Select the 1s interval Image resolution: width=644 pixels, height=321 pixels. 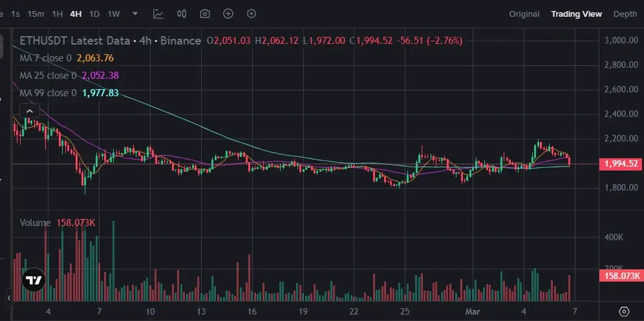(16, 14)
